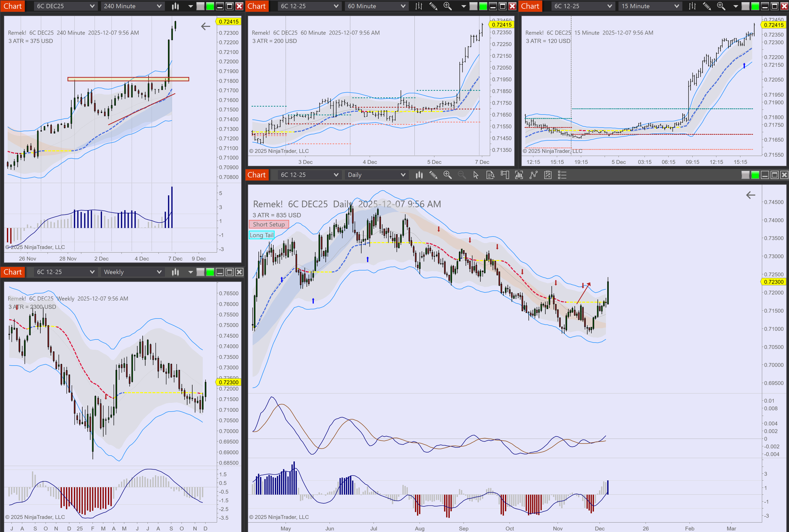Image resolution: width=789 pixels, height=532 pixels.
Task: Click gray instrument link button in 240 Minute chart
Action: coord(200,6)
